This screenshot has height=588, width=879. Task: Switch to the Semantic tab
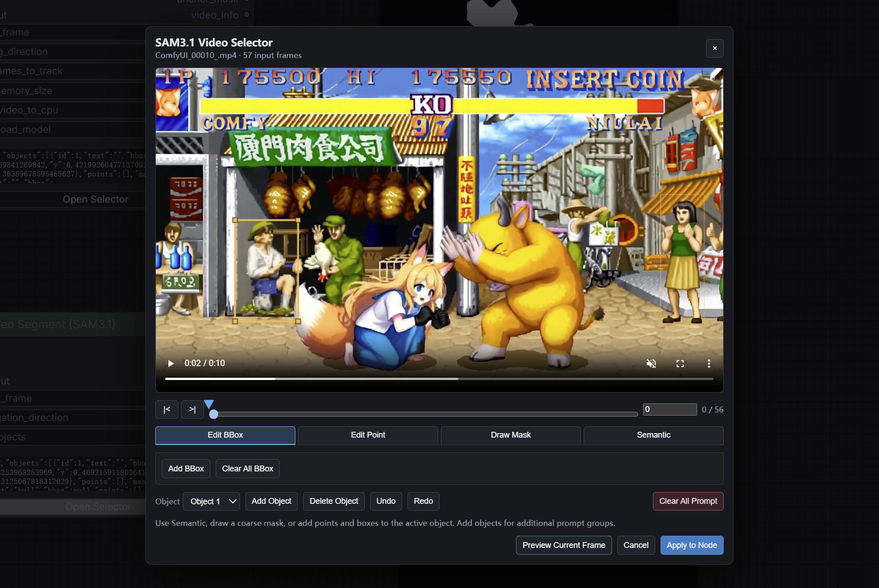coord(653,435)
